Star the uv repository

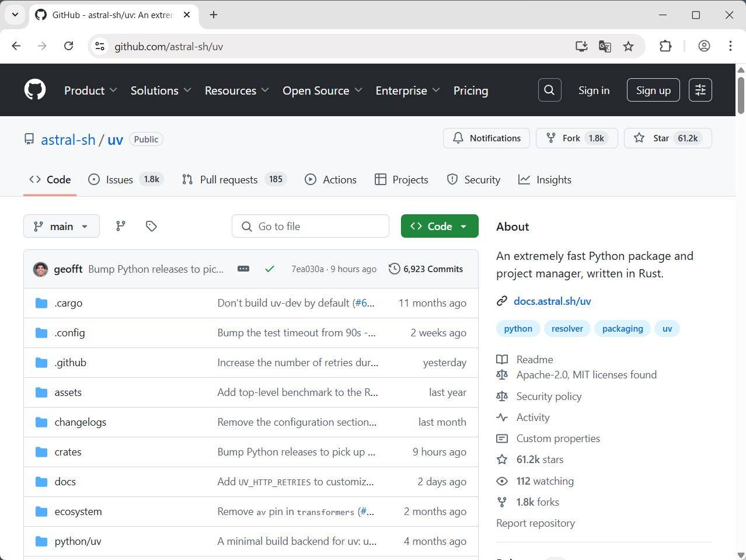[x=668, y=138]
